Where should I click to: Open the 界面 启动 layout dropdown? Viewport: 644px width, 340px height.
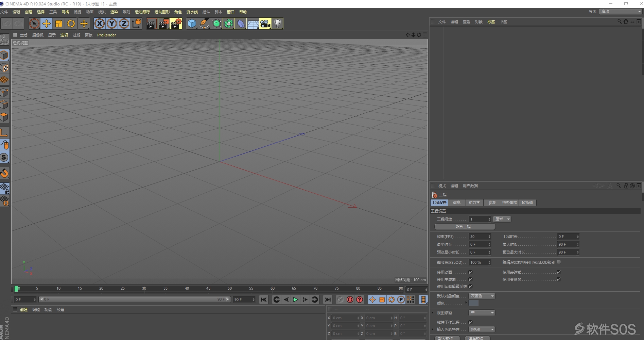[x=621, y=12]
